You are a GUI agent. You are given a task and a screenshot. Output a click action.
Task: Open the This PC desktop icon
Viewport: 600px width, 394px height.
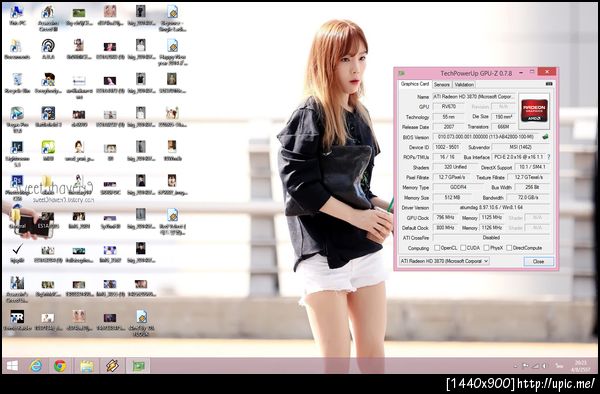[x=17, y=15]
